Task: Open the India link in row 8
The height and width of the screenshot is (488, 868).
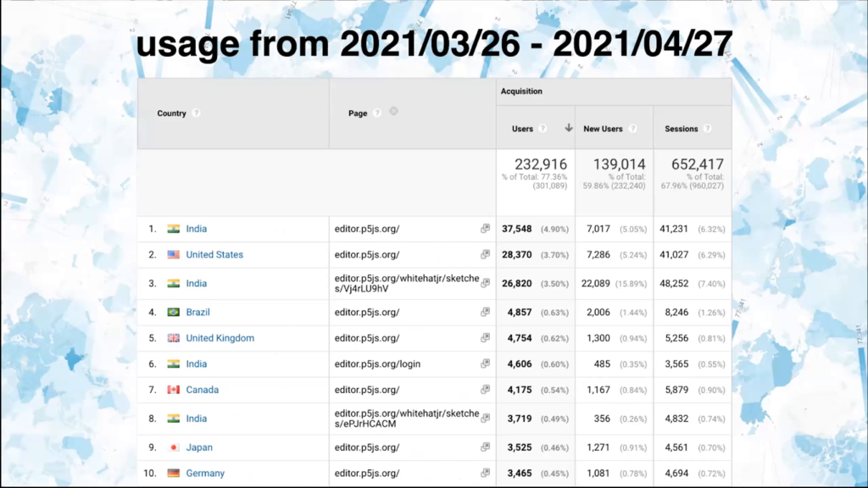Action: pyautogui.click(x=197, y=419)
